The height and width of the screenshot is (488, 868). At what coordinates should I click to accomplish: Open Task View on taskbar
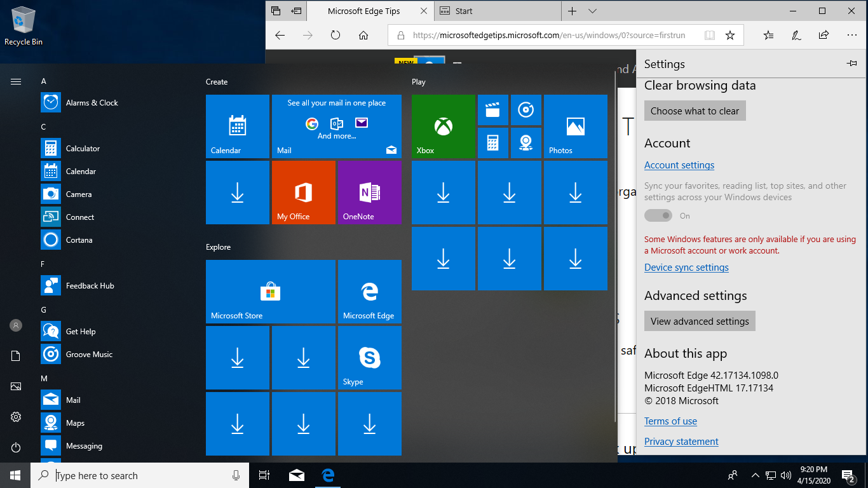point(264,475)
